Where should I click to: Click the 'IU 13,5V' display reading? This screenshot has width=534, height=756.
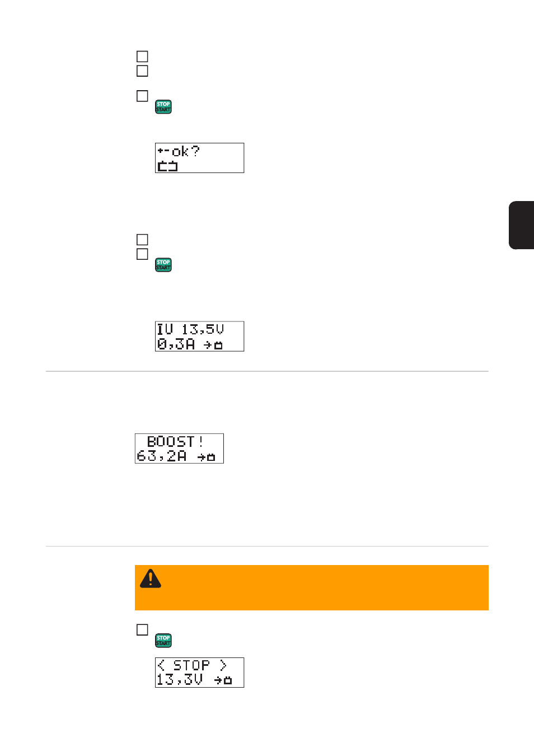click(190, 329)
